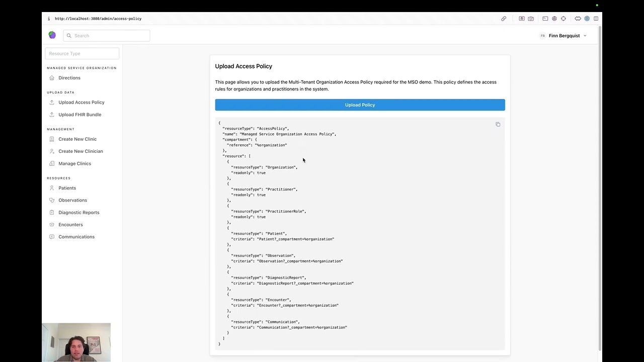Click the upload icon beside Upload FHIR Bundle
Screen dimensions: 644x362
[x=52, y=115]
